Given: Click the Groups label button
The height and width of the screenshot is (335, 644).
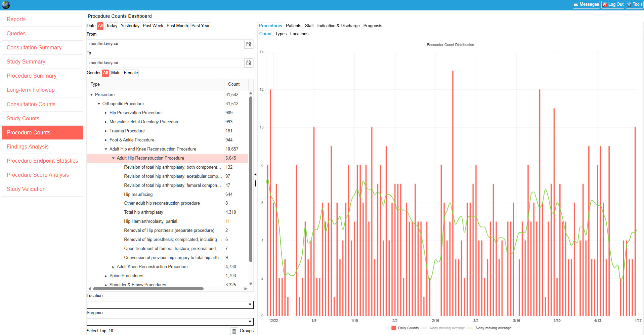Looking at the screenshot, I should coord(247,331).
